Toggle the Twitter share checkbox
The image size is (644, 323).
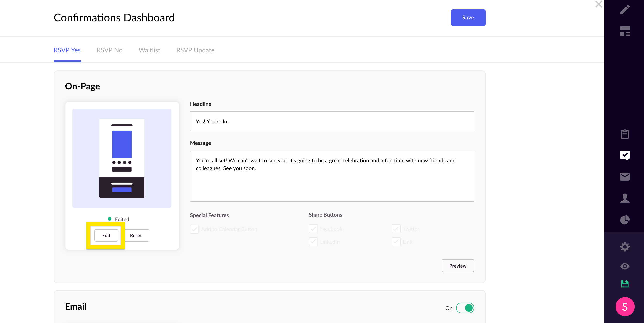[x=396, y=229]
